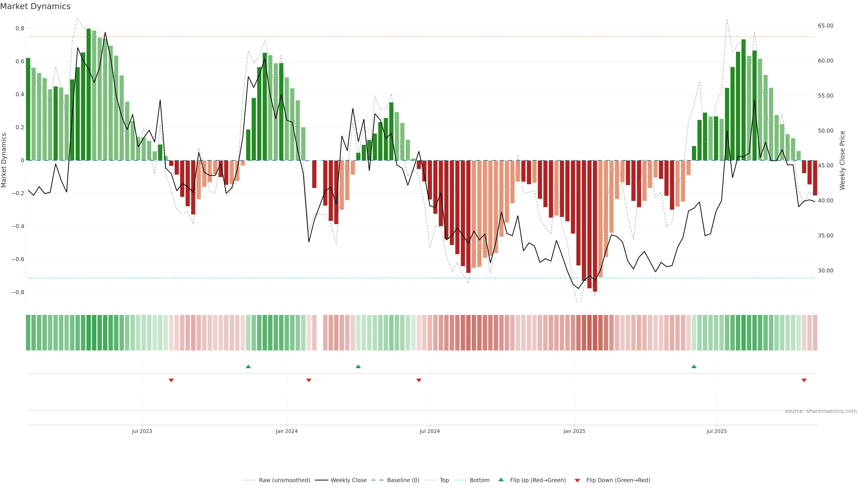Click the red flip-down marker just before Jul 2024

[x=419, y=380]
